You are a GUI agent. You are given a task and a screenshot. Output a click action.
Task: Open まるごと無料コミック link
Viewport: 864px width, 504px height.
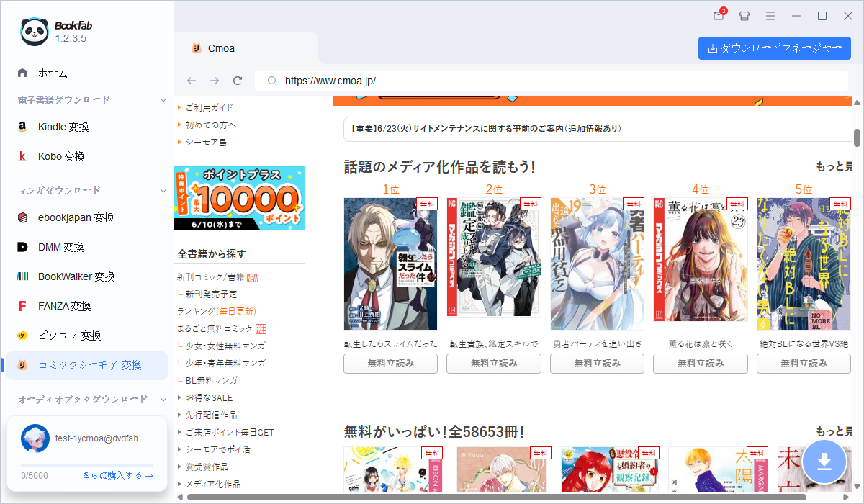point(215,328)
